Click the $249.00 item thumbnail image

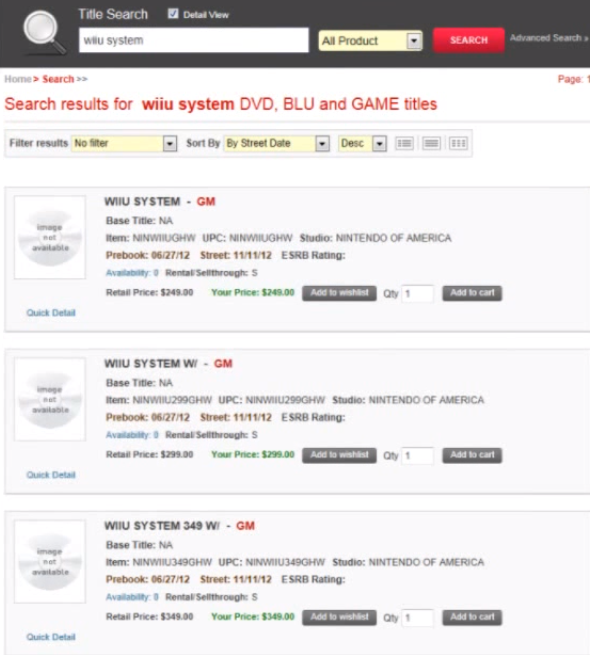(x=50, y=237)
